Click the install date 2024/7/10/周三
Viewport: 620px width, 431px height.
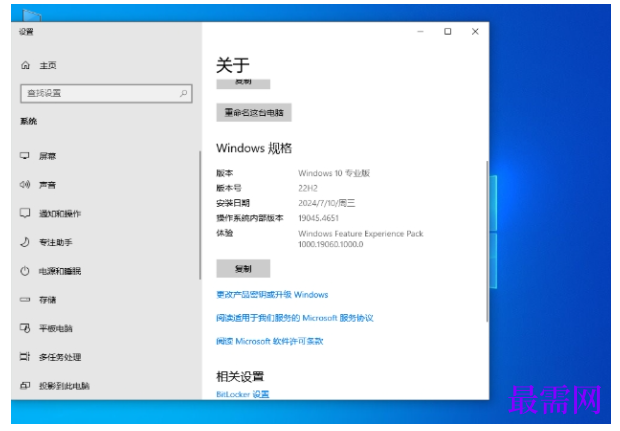327,203
